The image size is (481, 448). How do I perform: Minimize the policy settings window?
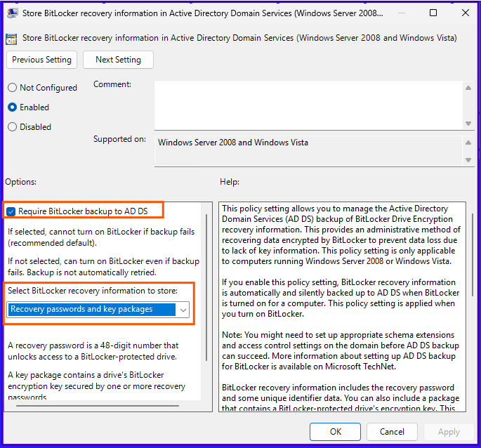click(401, 13)
